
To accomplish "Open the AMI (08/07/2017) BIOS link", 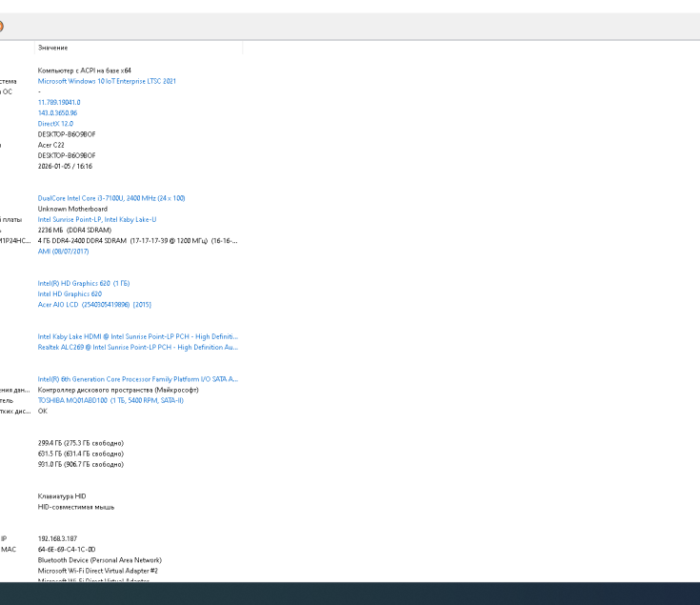I will (66, 252).
